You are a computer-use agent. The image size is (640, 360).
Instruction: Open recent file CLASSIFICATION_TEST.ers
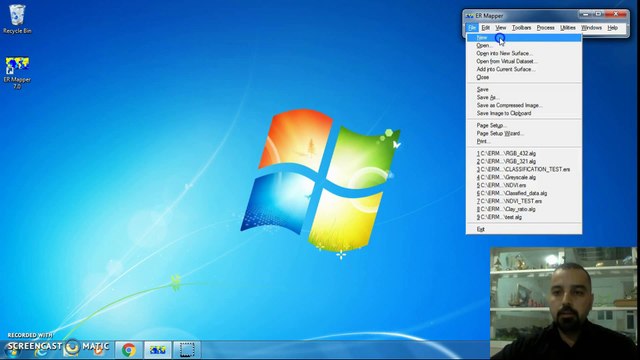tap(524, 169)
